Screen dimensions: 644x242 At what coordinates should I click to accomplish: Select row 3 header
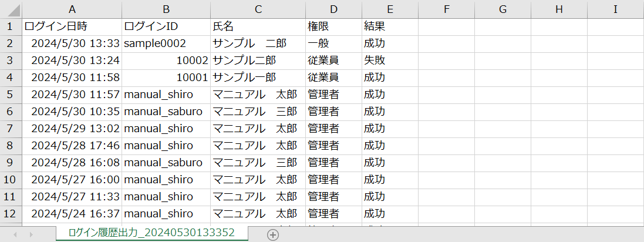tap(10, 60)
